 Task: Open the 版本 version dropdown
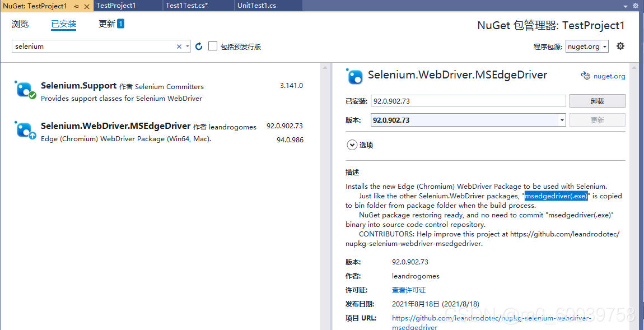pyautogui.click(x=468, y=120)
